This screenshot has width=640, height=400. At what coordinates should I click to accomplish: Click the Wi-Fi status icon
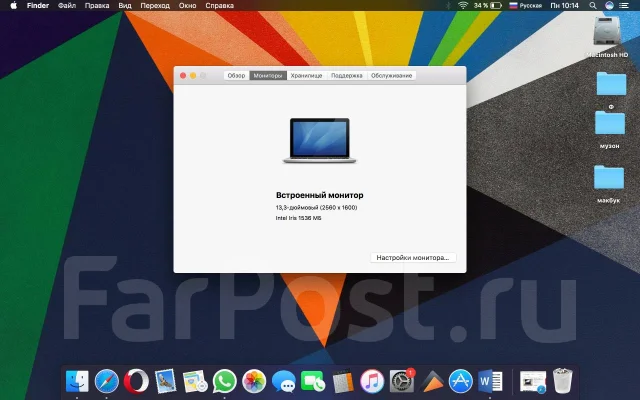tap(463, 6)
